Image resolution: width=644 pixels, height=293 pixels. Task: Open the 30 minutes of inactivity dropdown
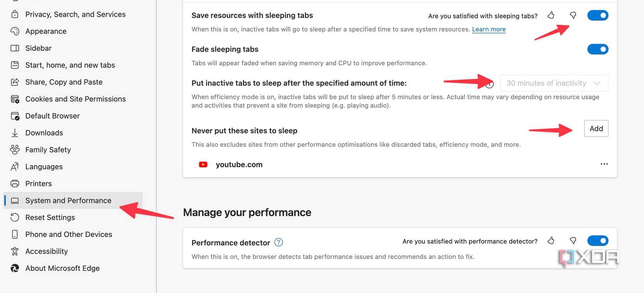tap(554, 83)
